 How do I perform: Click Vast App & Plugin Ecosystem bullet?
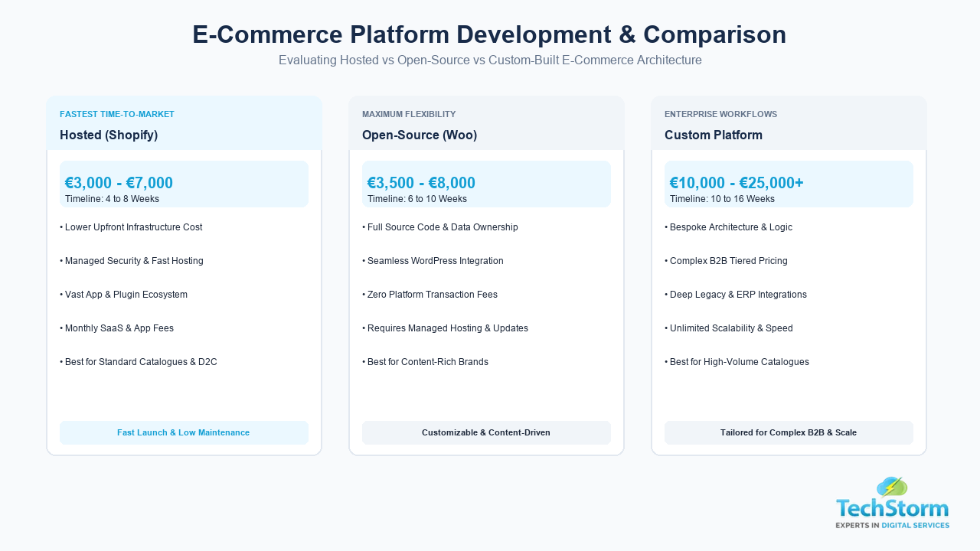(123, 295)
